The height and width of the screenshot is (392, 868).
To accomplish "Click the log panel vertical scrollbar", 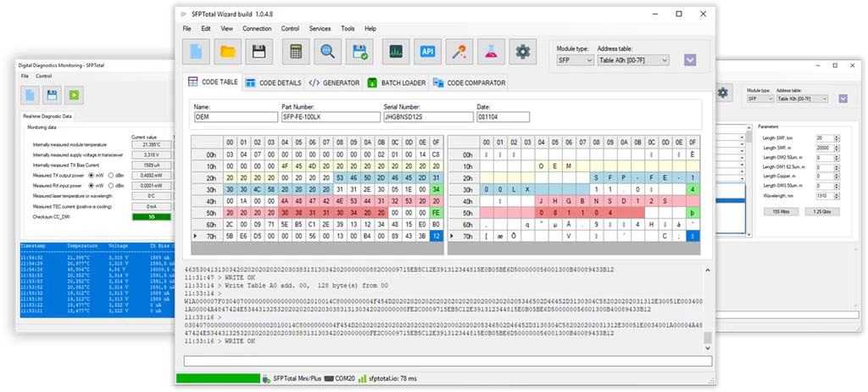I will click(707, 308).
